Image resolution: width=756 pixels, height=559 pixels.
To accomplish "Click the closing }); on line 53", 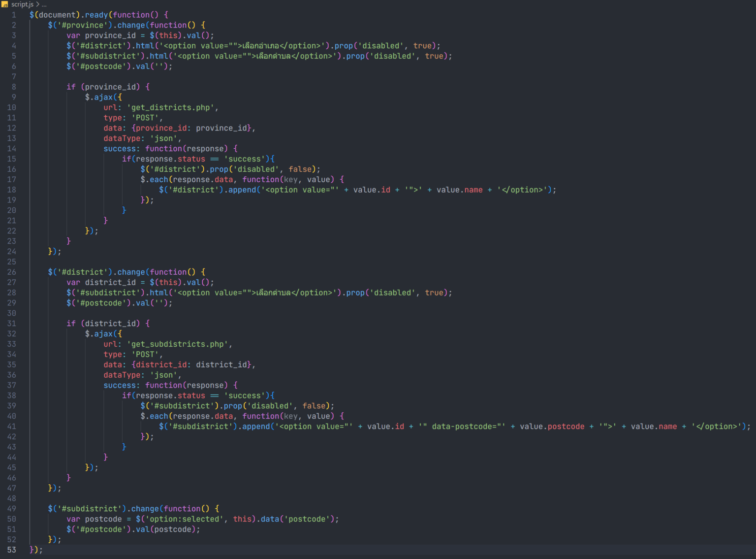I will (34, 550).
